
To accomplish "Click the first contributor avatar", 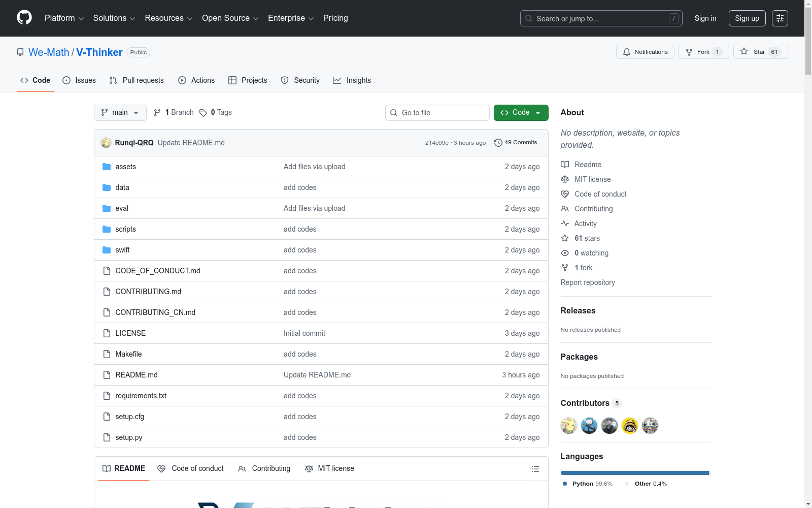I will point(569,426).
